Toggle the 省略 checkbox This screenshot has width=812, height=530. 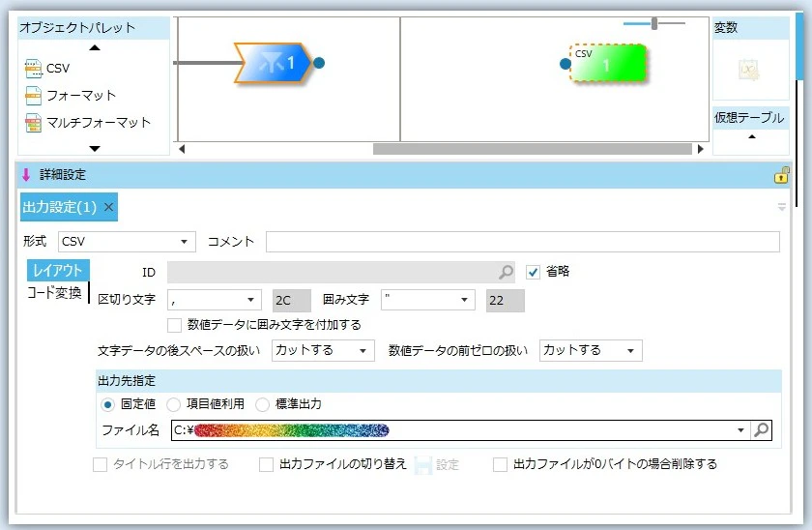pyautogui.click(x=533, y=272)
